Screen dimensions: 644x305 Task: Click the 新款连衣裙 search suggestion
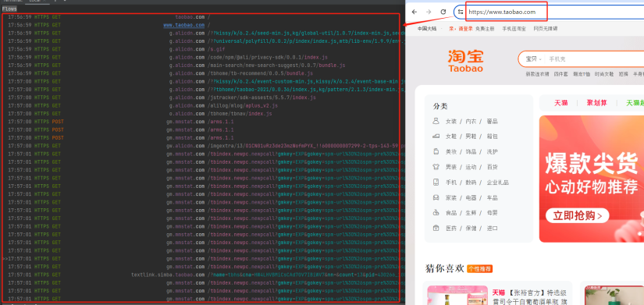click(x=537, y=74)
